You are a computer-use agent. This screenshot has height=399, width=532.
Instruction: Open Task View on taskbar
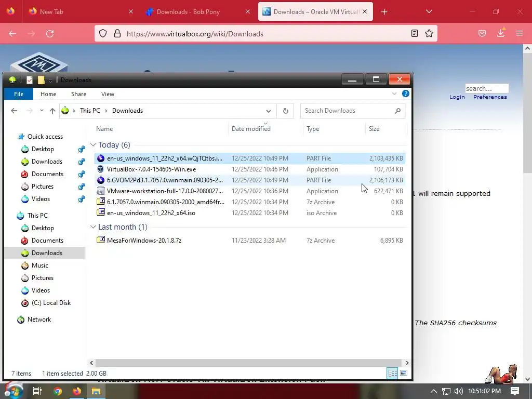click(37, 391)
